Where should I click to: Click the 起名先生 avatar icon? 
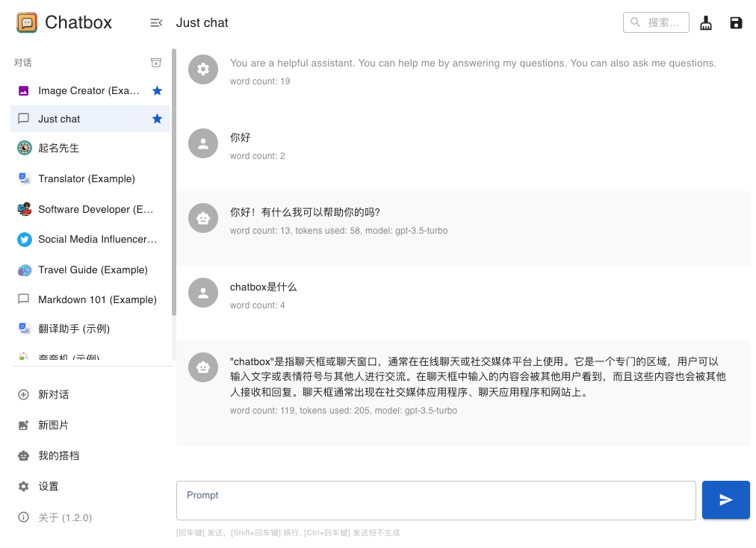[x=25, y=148]
